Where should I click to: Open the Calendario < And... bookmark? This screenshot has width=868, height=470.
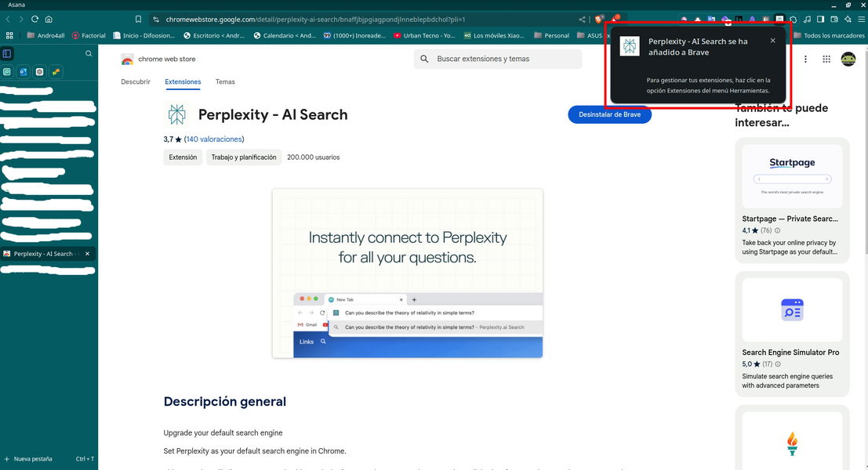click(x=285, y=35)
